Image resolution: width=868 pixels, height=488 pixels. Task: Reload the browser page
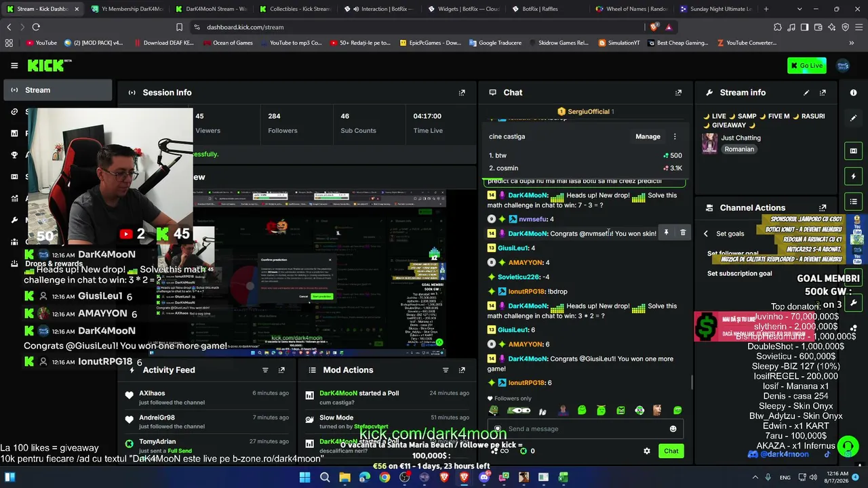point(36,27)
